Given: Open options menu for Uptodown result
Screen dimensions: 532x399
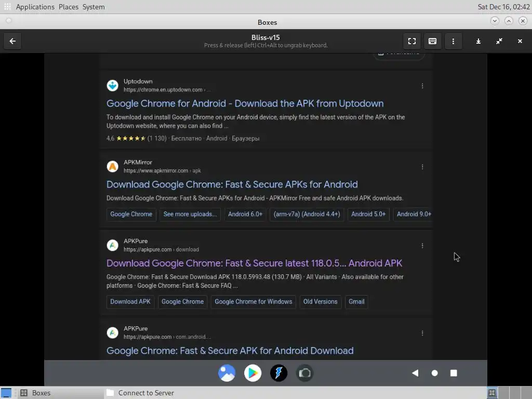Looking at the screenshot, I should [422, 86].
